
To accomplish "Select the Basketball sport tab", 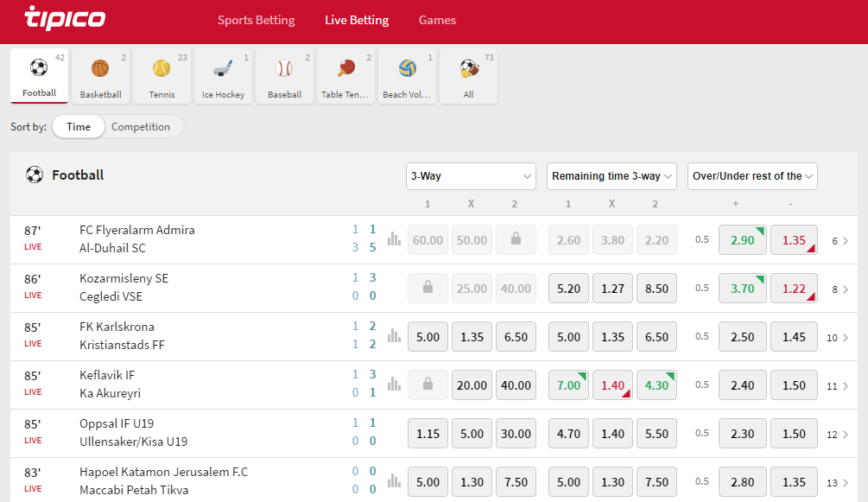I will 101,76.
